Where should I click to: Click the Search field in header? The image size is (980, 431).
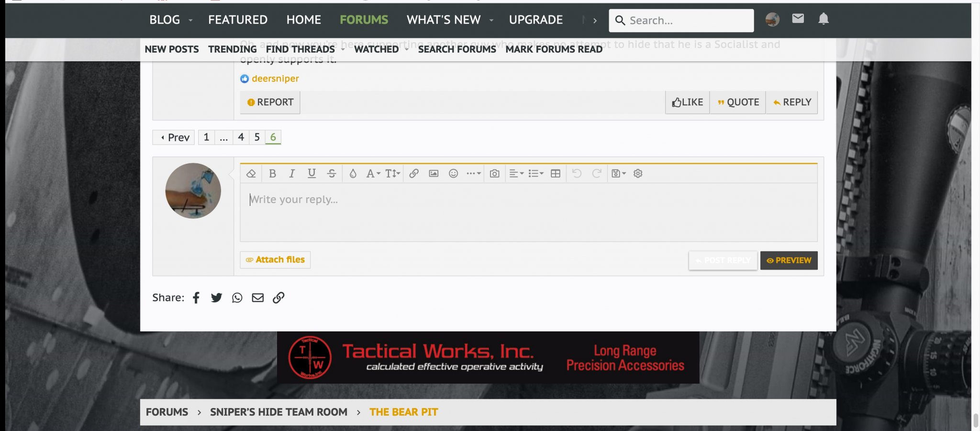pos(681,21)
